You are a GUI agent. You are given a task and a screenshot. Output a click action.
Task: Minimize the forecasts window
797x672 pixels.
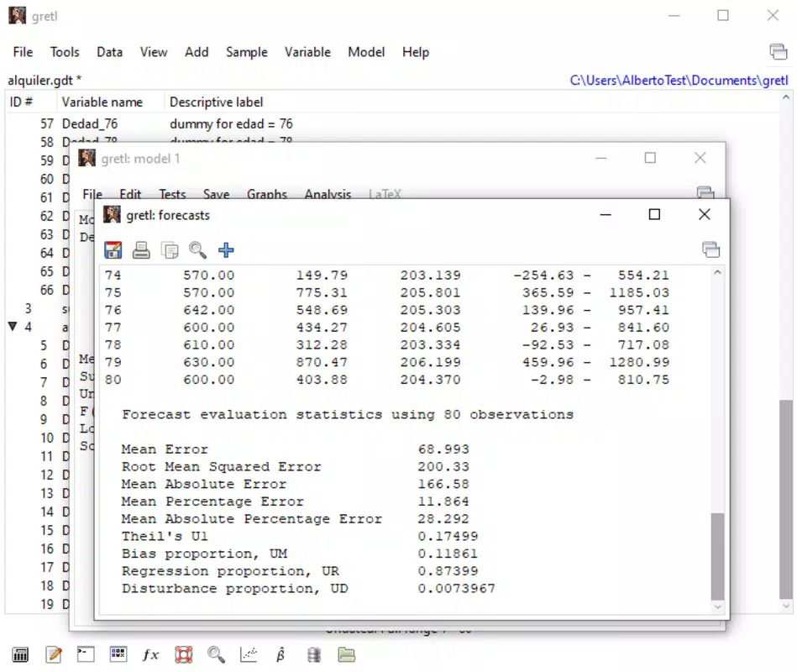click(605, 214)
